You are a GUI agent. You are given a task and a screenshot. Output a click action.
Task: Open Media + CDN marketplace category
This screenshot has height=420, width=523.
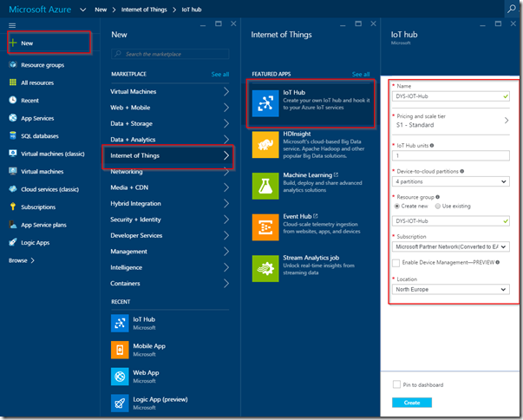pos(170,187)
